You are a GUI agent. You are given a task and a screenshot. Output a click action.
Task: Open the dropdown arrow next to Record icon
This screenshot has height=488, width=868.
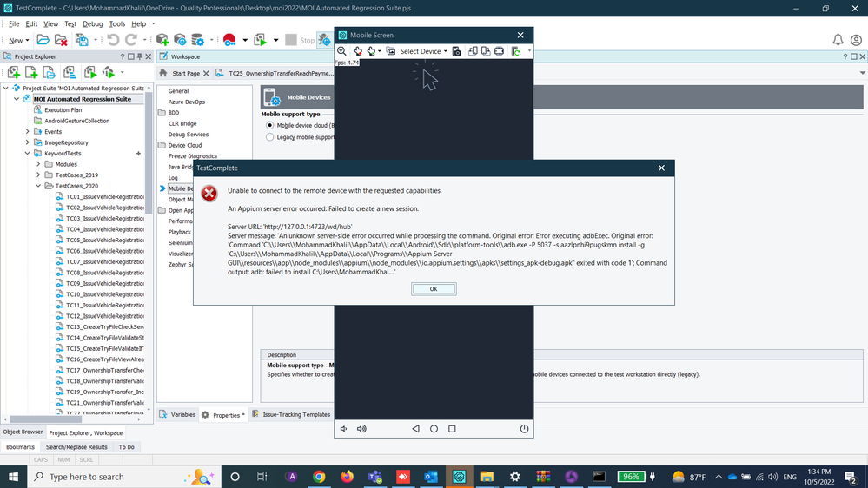tap(245, 41)
